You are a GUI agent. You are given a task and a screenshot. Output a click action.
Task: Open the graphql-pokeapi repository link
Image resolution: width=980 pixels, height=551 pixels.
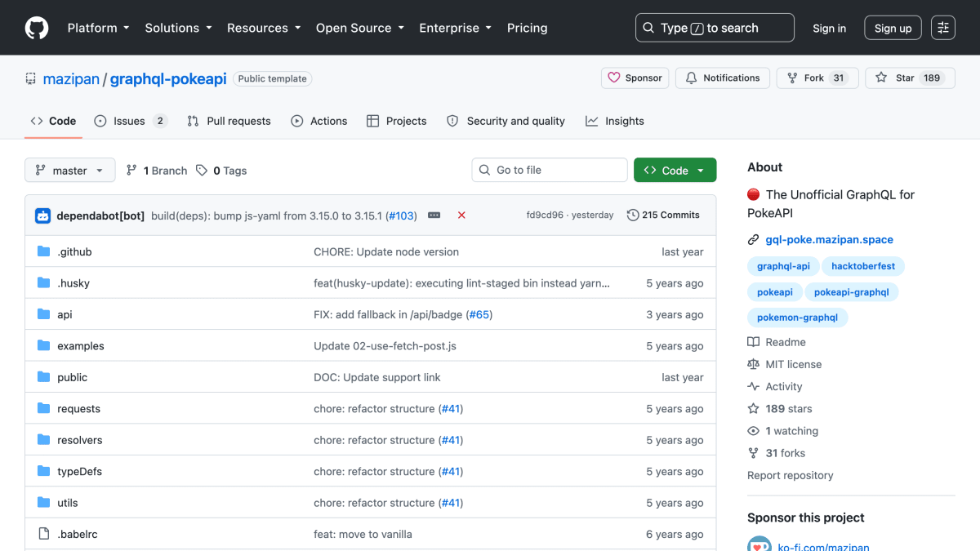pos(168,79)
